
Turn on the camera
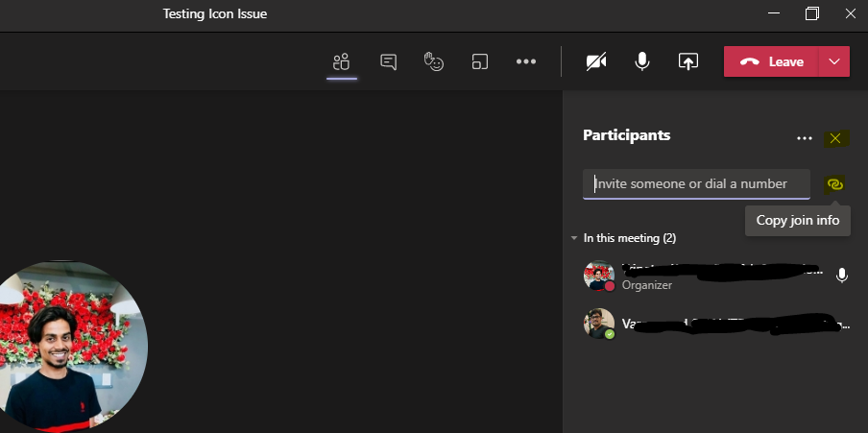click(x=596, y=61)
